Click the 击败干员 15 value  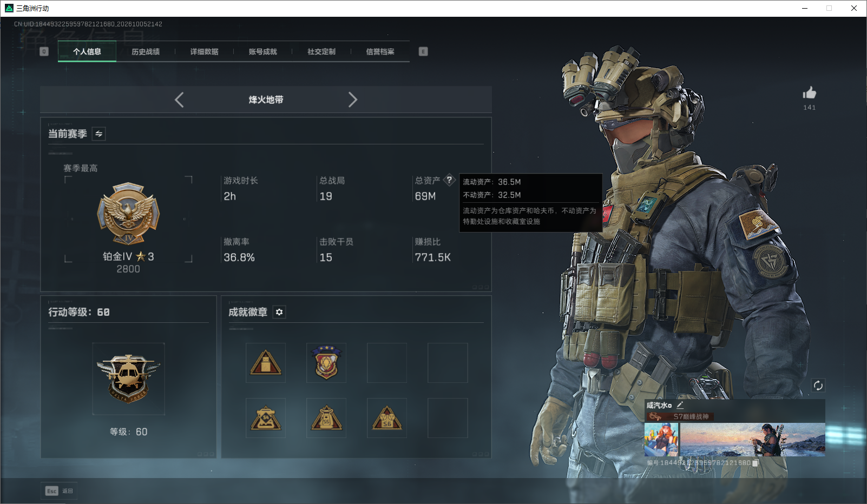326,257
